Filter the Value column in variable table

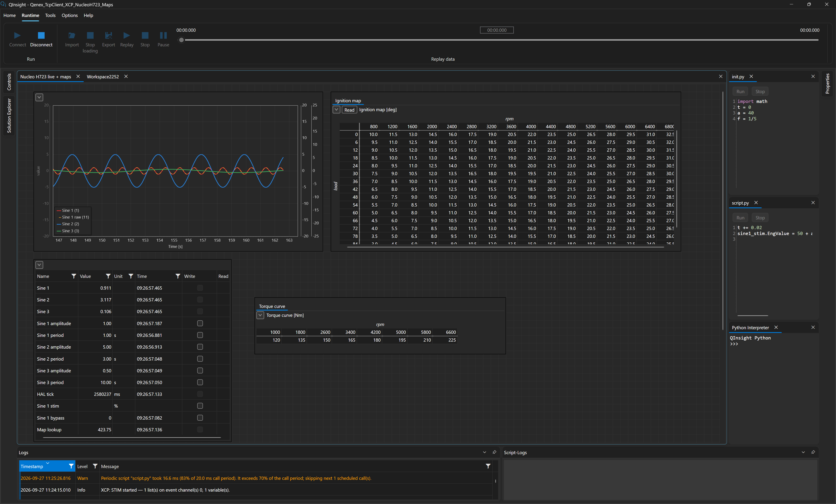(x=108, y=276)
